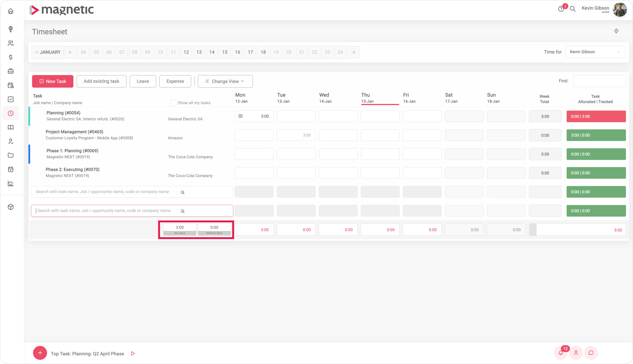Open the chart Reports icon in sidebar
This screenshot has height=364, width=633.
10,183
